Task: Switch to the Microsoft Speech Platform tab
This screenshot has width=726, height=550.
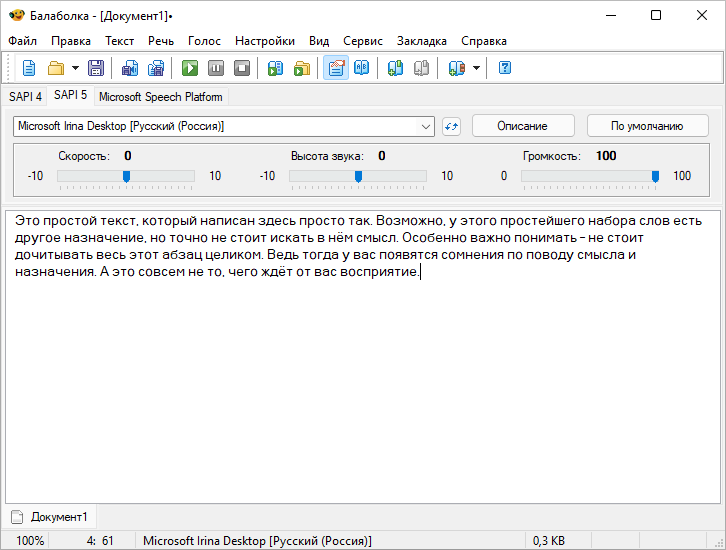Action: click(x=161, y=97)
